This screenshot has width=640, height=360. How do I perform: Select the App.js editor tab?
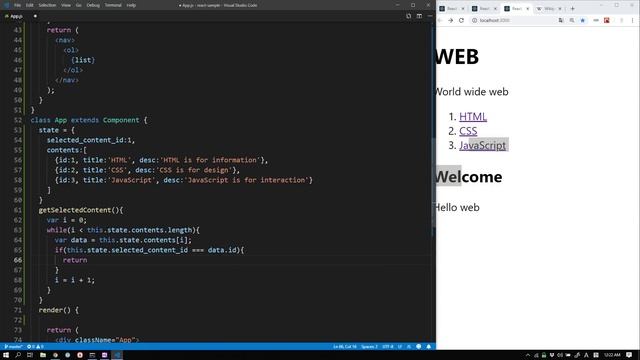(x=16, y=16)
